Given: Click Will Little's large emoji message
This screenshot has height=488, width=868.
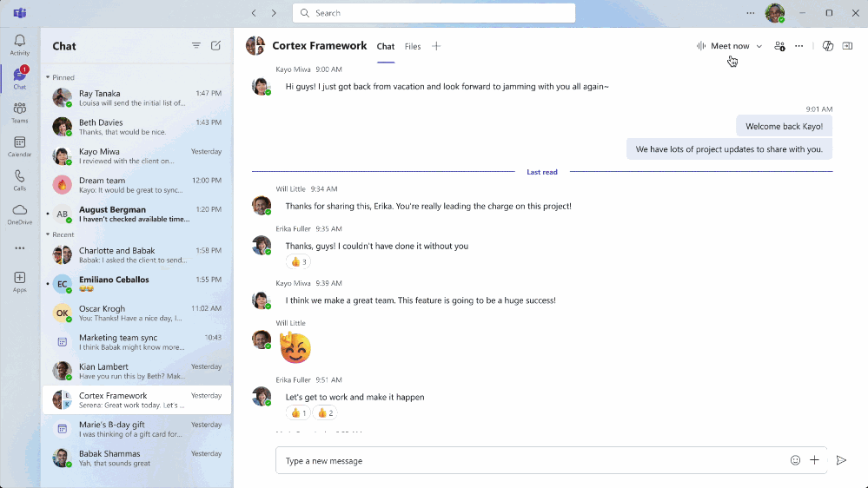Looking at the screenshot, I should point(295,347).
